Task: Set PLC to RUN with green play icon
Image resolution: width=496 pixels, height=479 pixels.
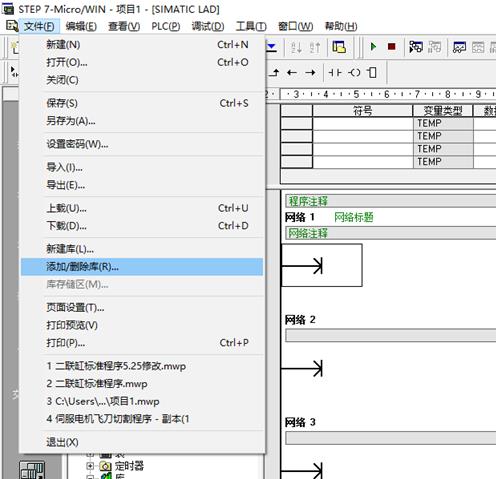Action: [373, 47]
